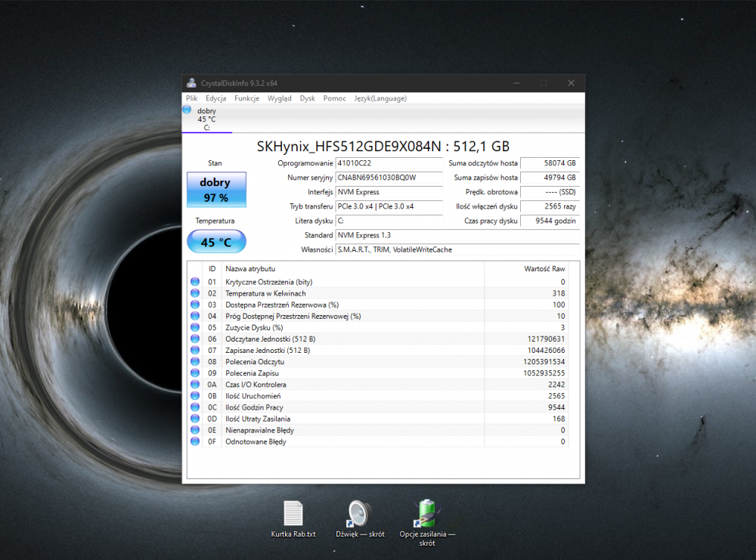Open the Funkcje menu

(x=246, y=98)
